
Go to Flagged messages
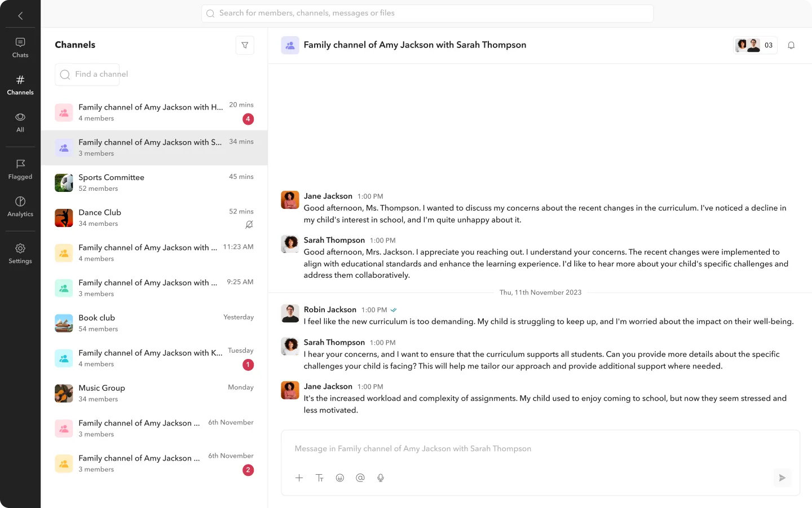(20, 169)
